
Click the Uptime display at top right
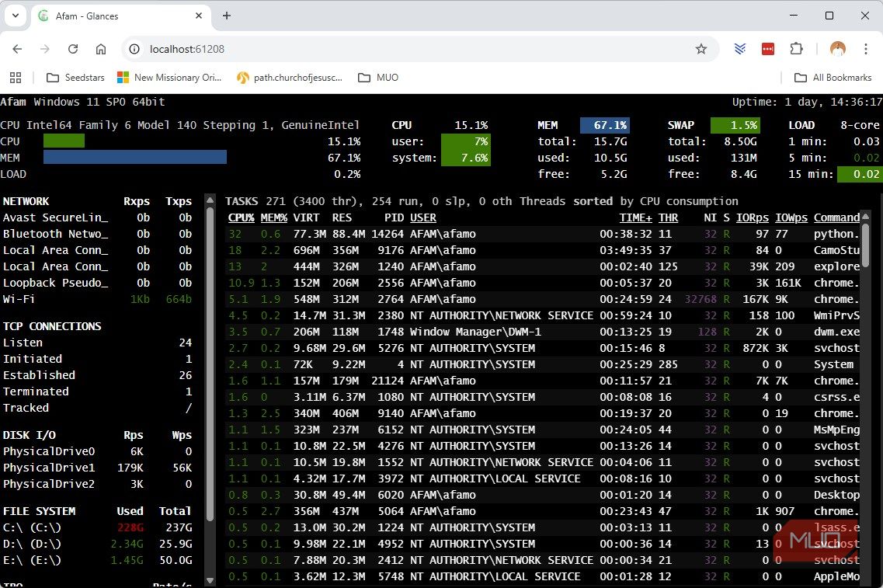[x=807, y=102]
